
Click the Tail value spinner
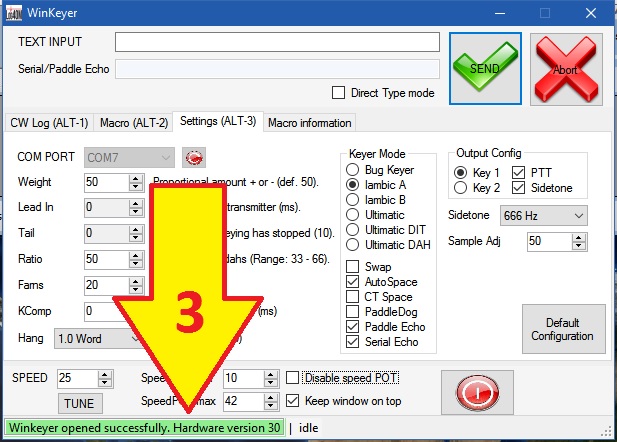click(114, 233)
